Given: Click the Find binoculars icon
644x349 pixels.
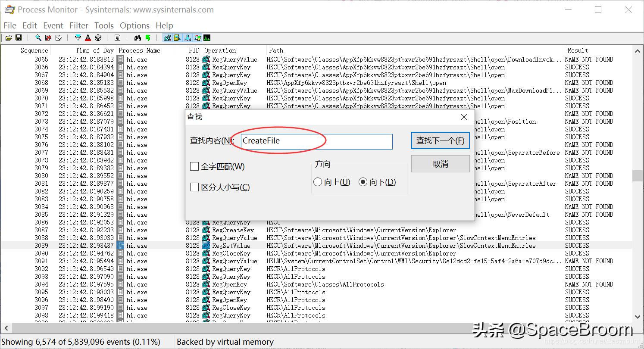Looking at the screenshot, I should click(138, 38).
